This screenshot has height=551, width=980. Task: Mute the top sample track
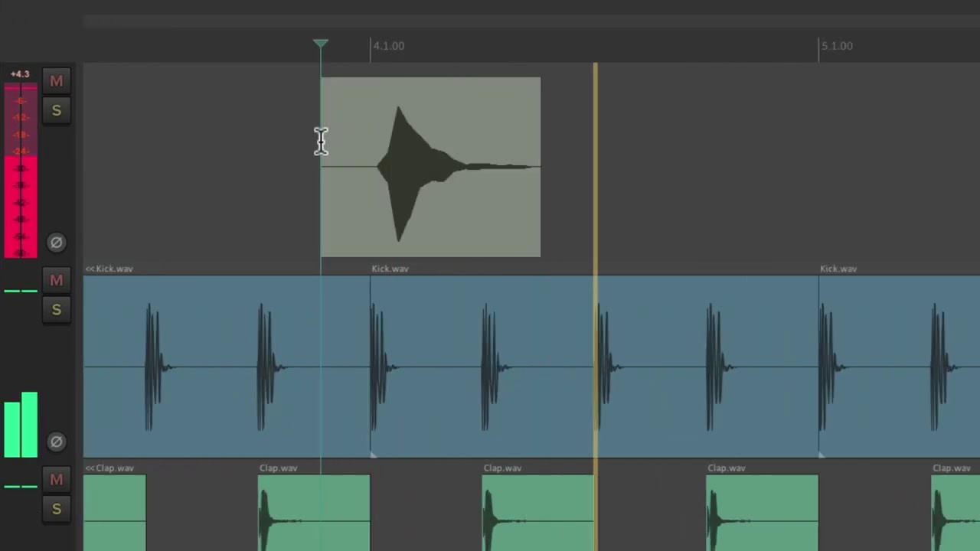pyautogui.click(x=56, y=81)
